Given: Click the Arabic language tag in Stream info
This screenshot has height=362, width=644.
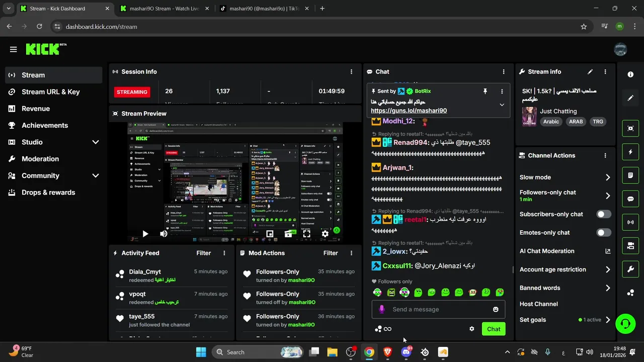Looking at the screenshot, I should pos(551,122).
